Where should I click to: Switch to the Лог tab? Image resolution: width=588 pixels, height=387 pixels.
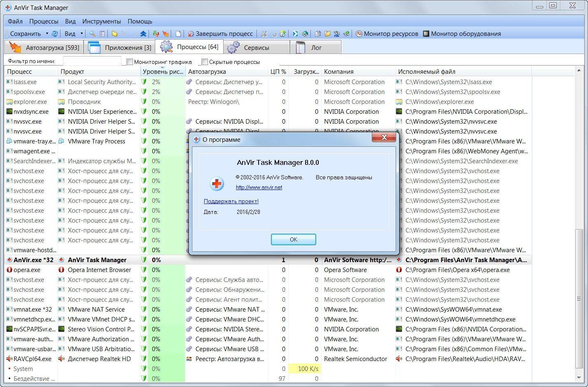(316, 47)
